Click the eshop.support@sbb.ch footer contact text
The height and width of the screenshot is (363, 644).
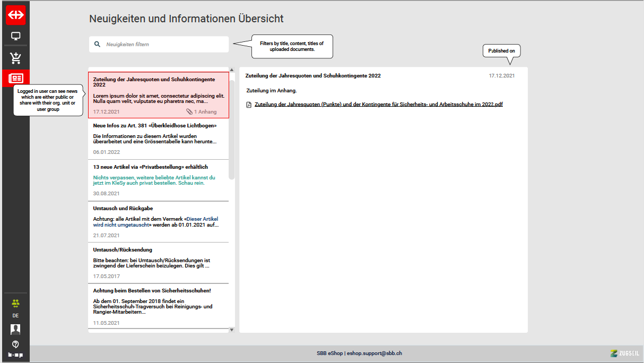(x=374, y=353)
